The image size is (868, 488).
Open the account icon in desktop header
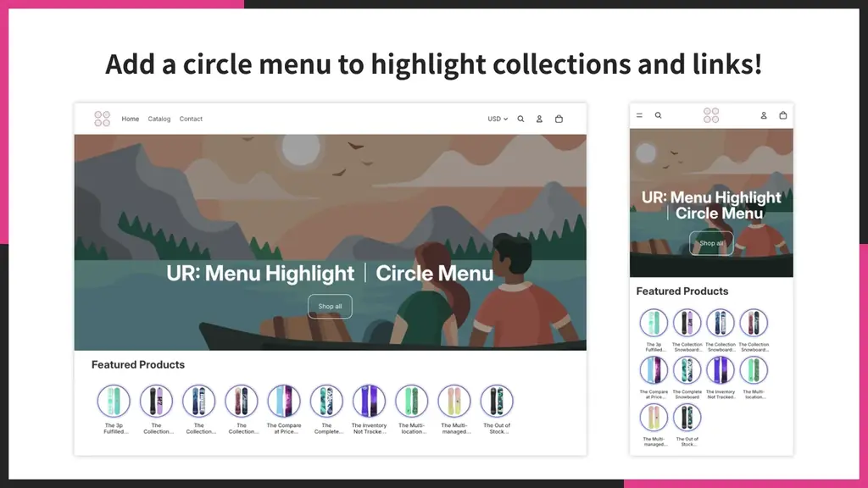539,119
